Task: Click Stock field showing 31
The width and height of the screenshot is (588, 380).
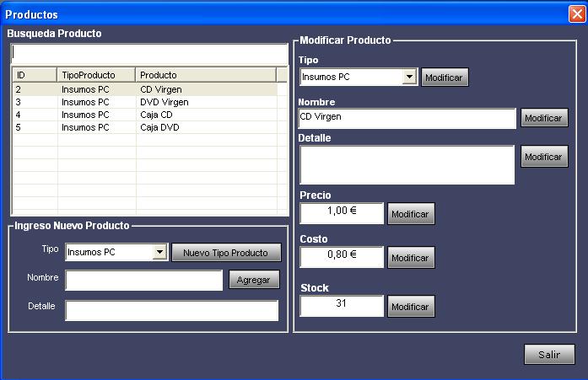Action: [342, 306]
